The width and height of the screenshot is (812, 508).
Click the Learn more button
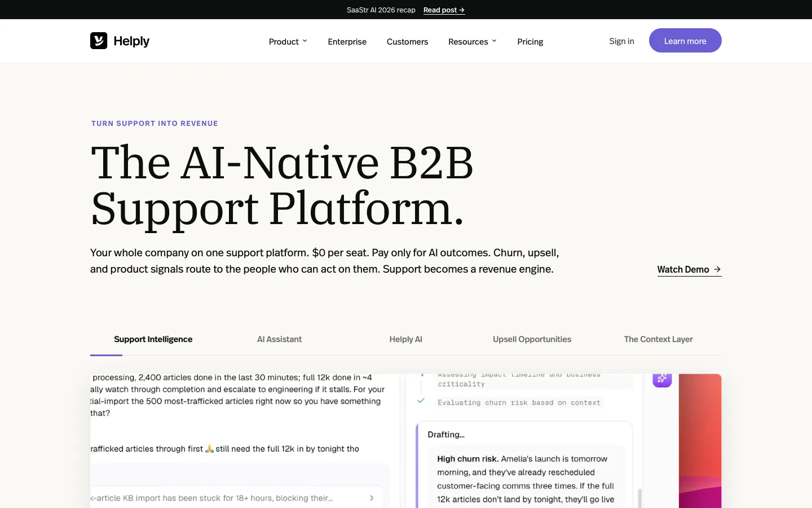[685, 41]
